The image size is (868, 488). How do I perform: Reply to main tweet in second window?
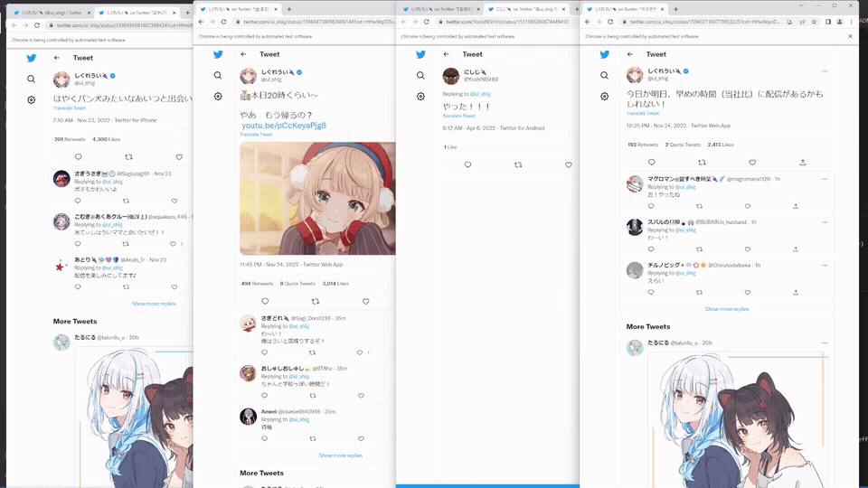tap(265, 302)
